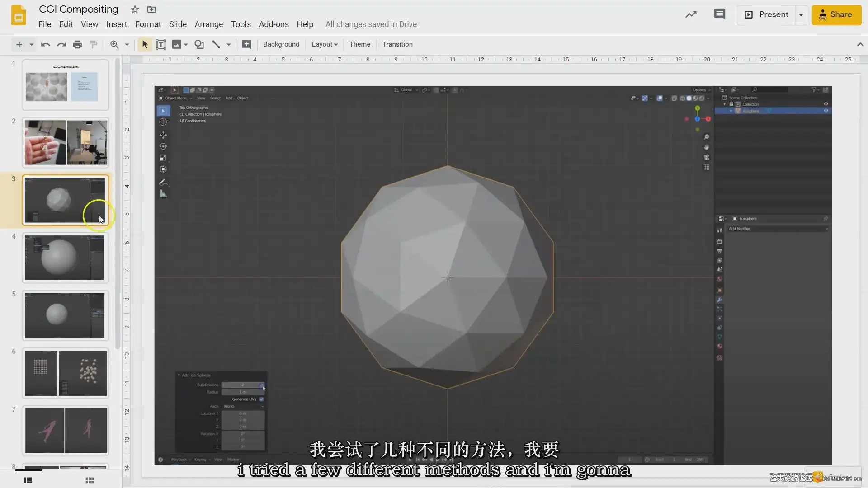The width and height of the screenshot is (868, 488).
Task: Click the yellow Share button
Action: (x=836, y=14)
